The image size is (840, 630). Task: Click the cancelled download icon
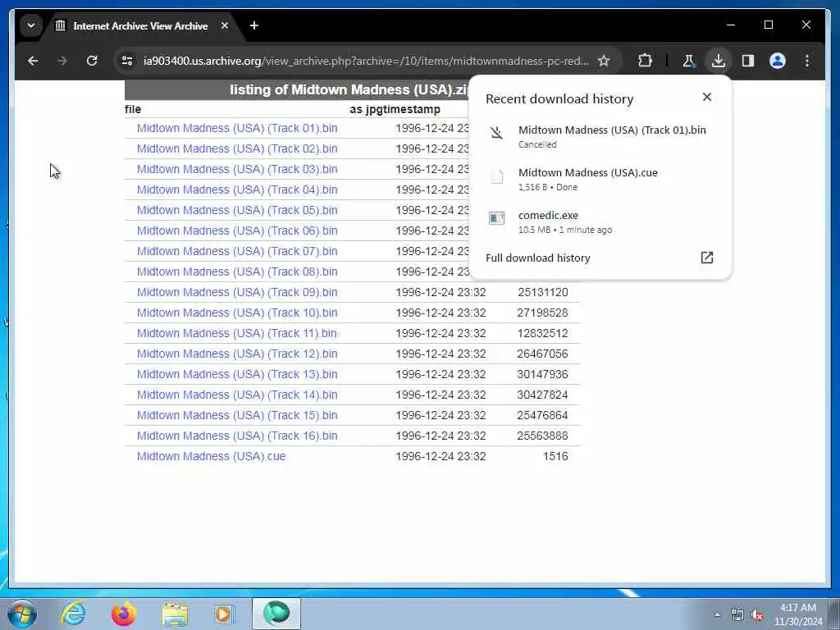[496, 133]
